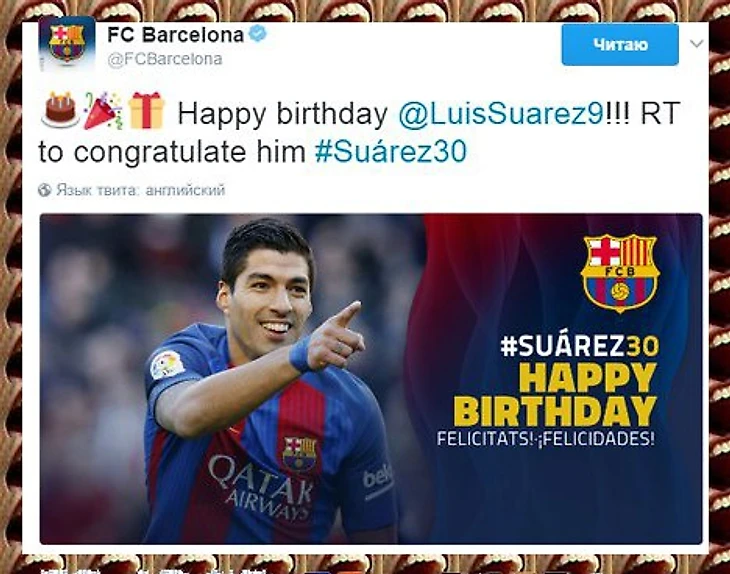
Task: Click the Qatar Airways logo on the jersey
Action: 261,487
